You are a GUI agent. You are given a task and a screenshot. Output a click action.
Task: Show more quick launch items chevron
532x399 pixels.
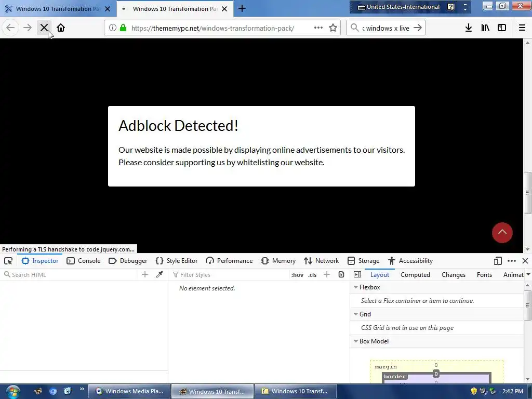point(82,389)
